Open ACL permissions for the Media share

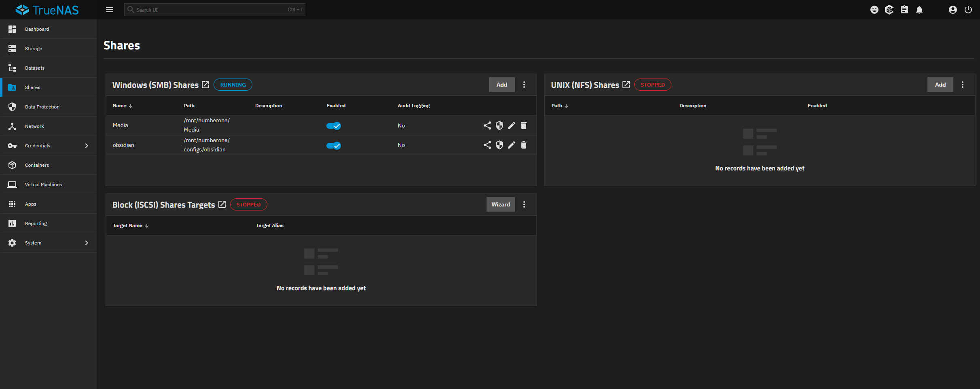(499, 125)
